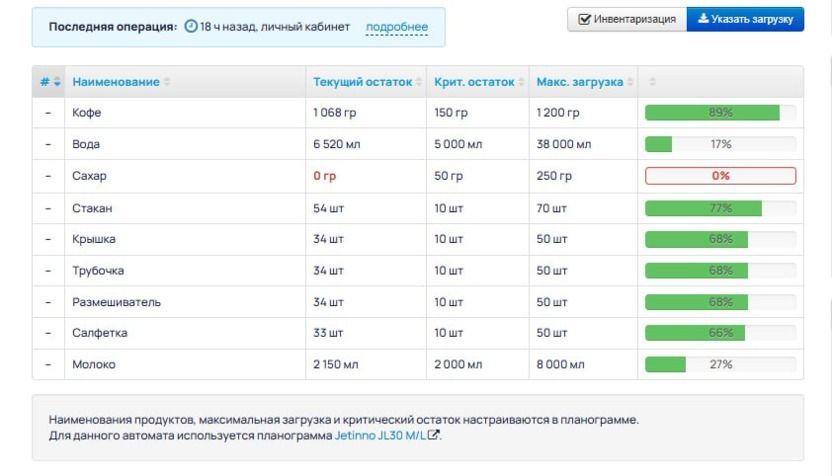Select the Вода row name
Image resolution: width=832 pixels, height=476 pixels.
pyautogui.click(x=86, y=145)
